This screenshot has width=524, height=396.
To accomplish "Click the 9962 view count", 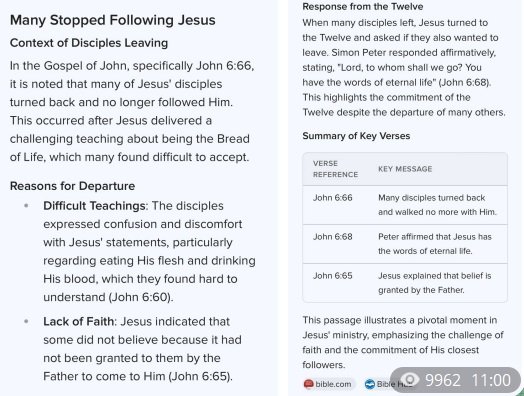I will (443, 380).
